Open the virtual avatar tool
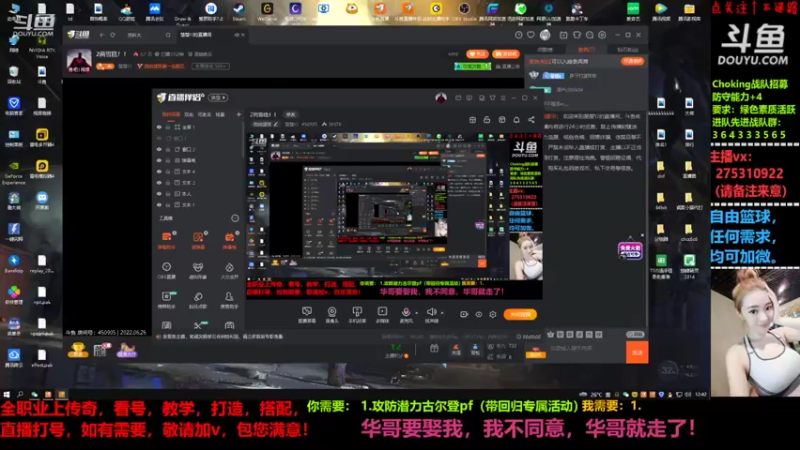Screen dimensions: 800x450 (x=198, y=270)
